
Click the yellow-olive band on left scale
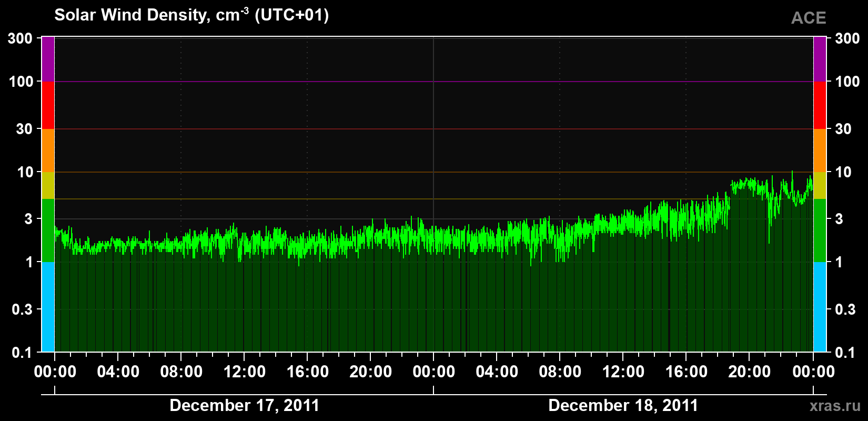(48, 185)
